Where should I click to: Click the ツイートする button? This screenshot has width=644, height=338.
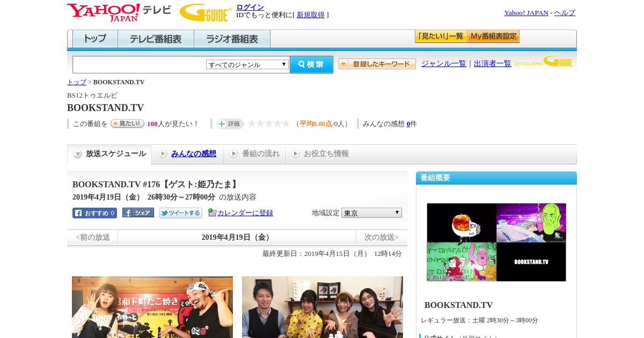[x=181, y=213]
